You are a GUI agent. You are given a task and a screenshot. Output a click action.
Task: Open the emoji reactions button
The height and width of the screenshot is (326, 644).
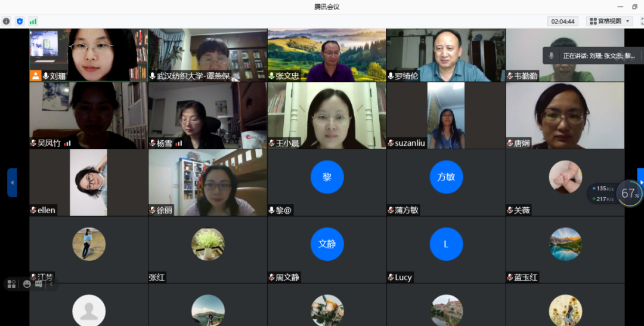(27, 284)
